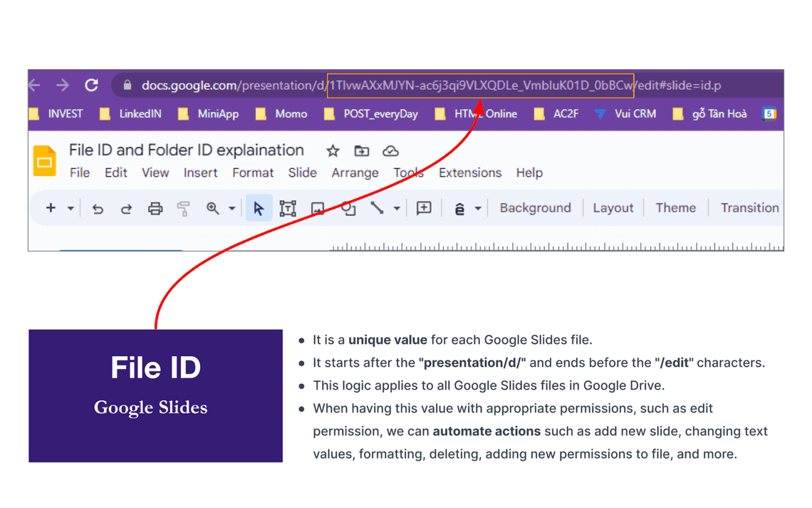Open the Insert image tool
This screenshot has width=812, height=508.
click(317, 207)
